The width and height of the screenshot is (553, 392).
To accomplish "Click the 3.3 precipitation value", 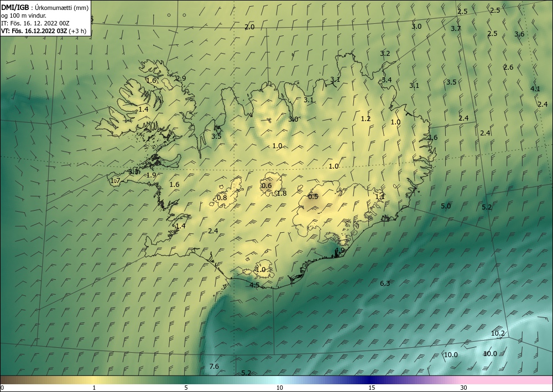I will point(134,172).
